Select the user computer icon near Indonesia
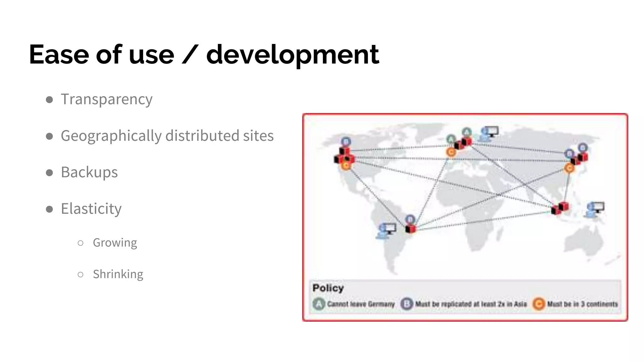Image resolution: width=644 pixels, height=362 pixels. 595,209
